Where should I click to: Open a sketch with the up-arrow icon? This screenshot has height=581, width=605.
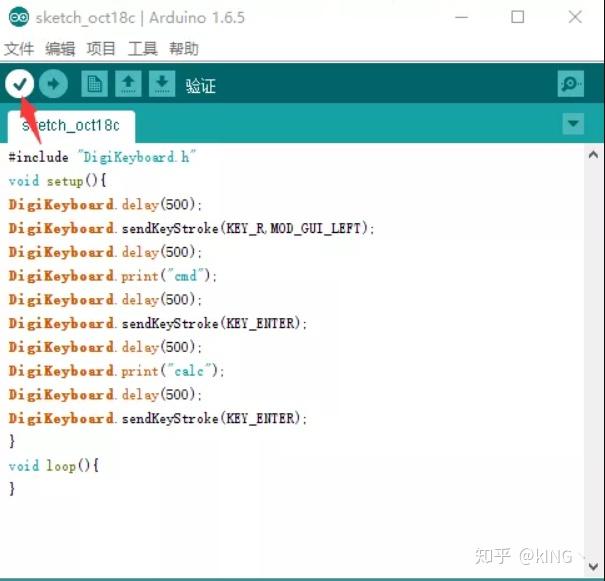[x=128, y=84]
